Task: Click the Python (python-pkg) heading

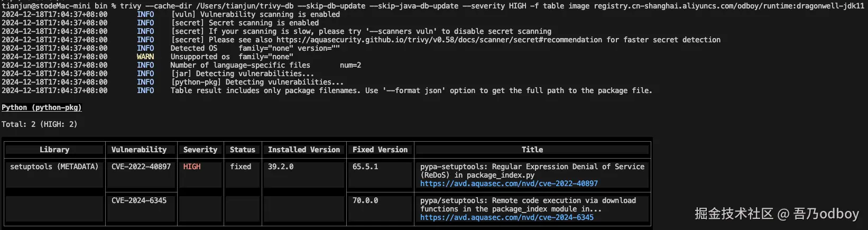Action: click(41, 107)
